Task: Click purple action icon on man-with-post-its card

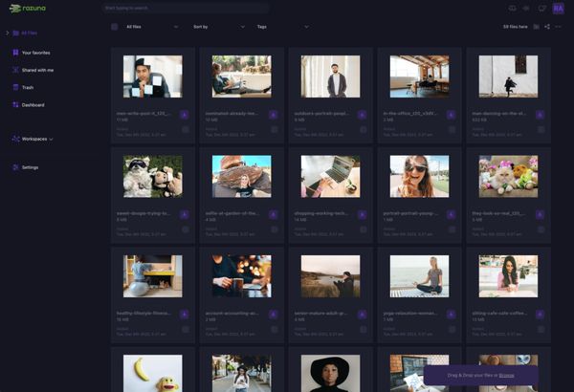Action: (x=184, y=115)
